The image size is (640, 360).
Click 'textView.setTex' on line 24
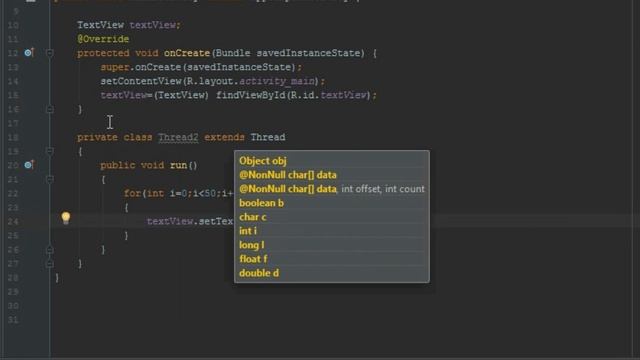(x=190, y=221)
